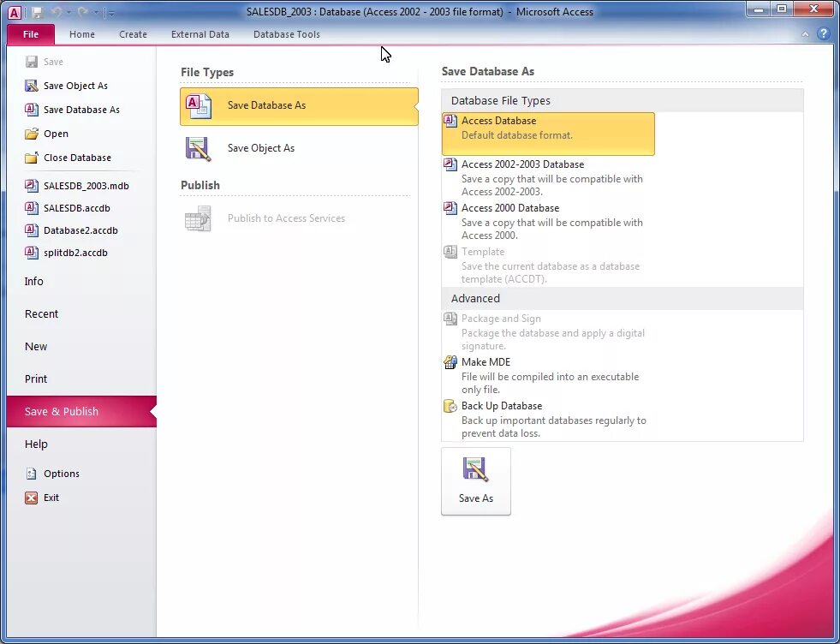
Task: Click the Save icon in Quick Access Toolbar
Action: 37,12
